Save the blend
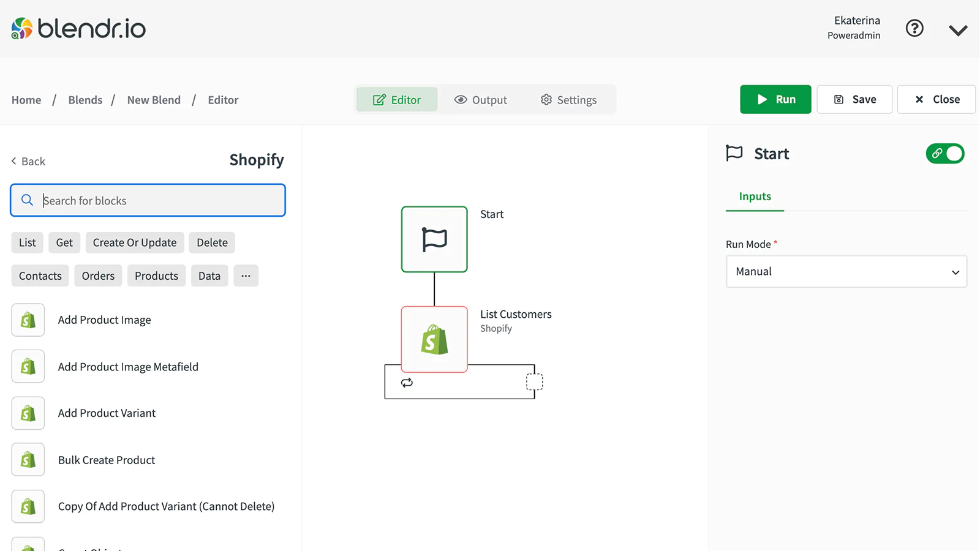Screen dimensions: 980x551 coord(854,99)
